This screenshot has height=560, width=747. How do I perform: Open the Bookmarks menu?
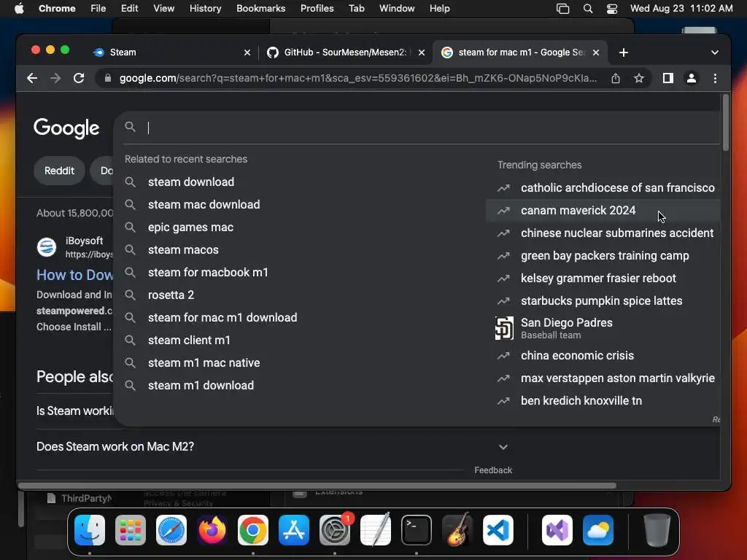[x=260, y=9]
